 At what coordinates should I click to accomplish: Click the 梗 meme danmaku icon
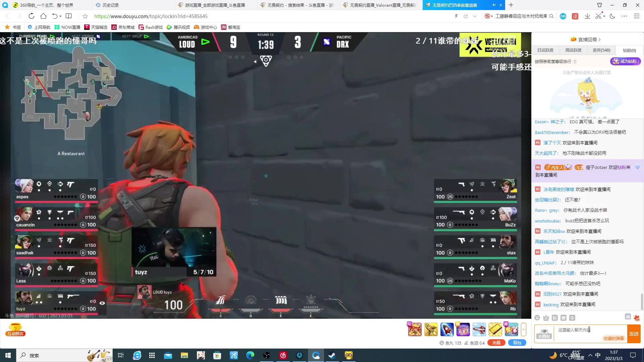coord(563,318)
